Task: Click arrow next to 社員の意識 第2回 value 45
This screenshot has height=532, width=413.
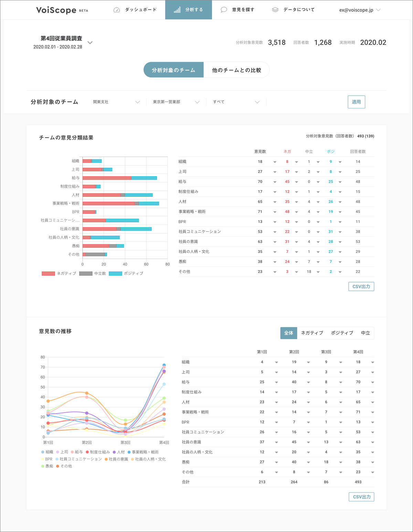Action: 308,442
